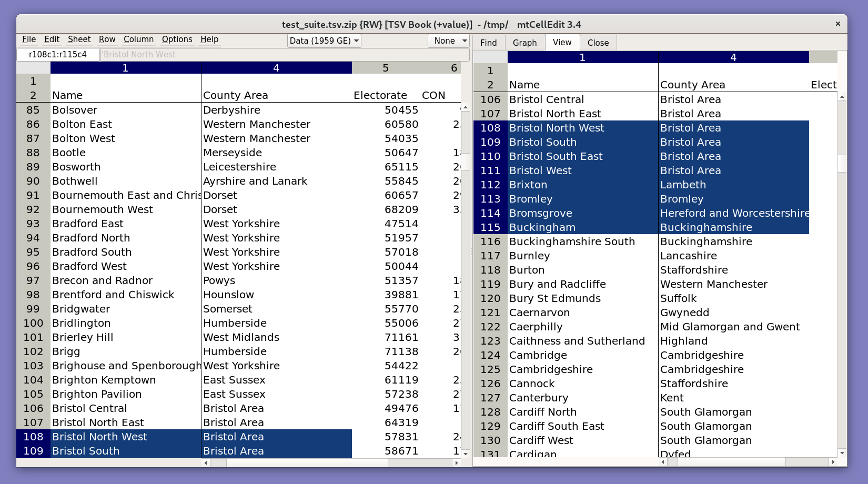This screenshot has width=868, height=484.
Task: Open the Data (1959 GE) sheet dropdown
Action: (x=324, y=41)
